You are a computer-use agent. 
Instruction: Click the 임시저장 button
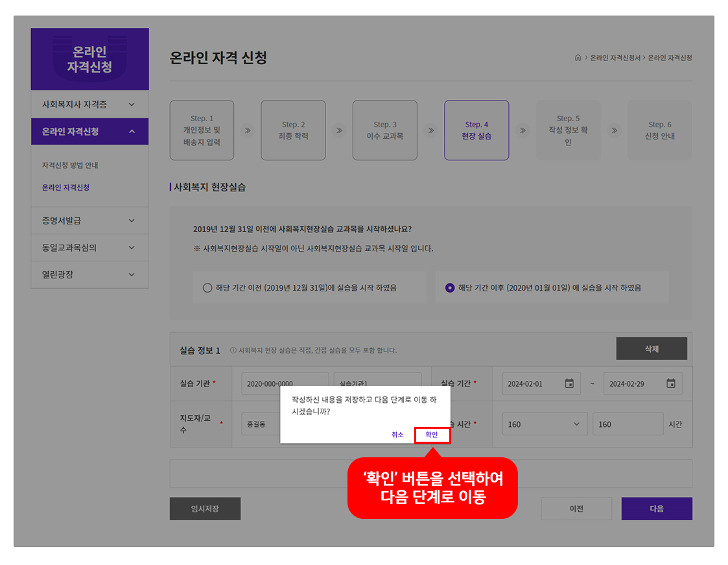[x=205, y=509]
